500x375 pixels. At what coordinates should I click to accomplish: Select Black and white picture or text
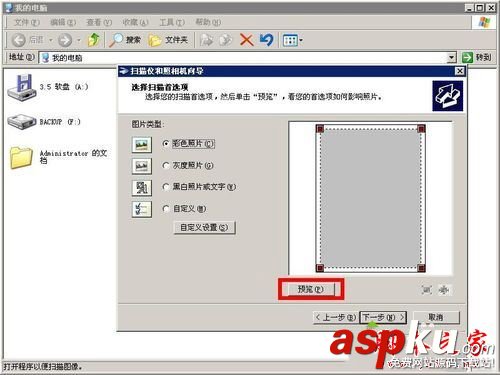tap(166, 187)
